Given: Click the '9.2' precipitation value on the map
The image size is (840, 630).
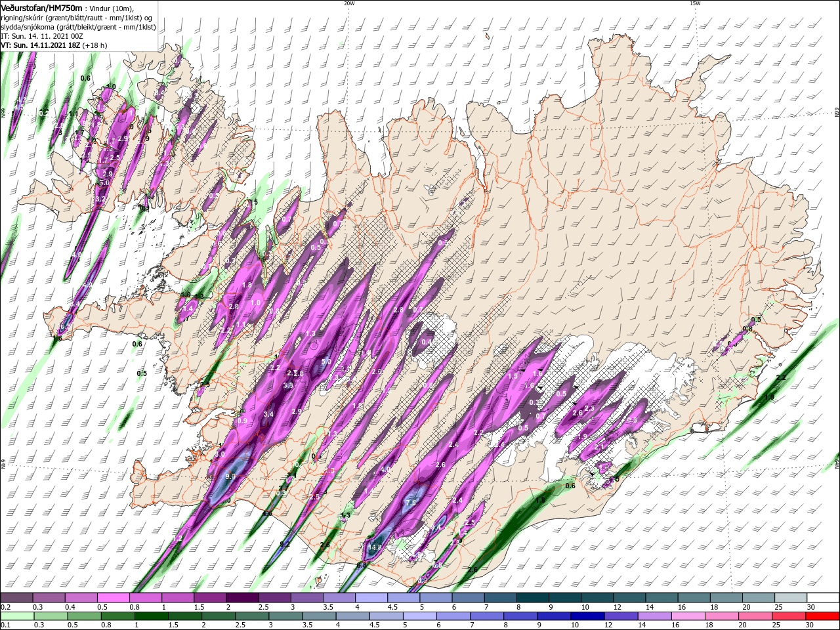Looking at the screenshot, I should pyautogui.click(x=285, y=545).
